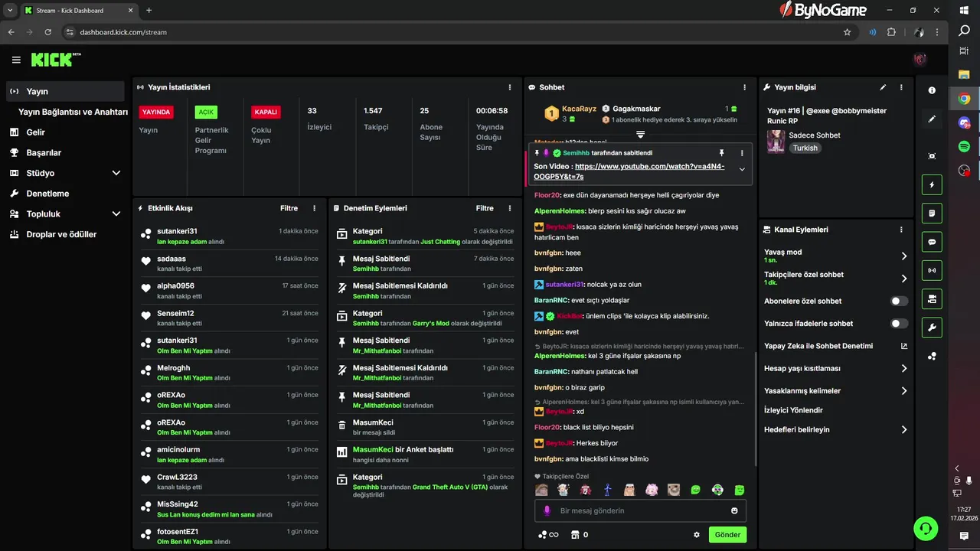Image resolution: width=980 pixels, height=551 pixels.
Task: Focus the Bir mesaj gönderin input
Action: (x=640, y=510)
